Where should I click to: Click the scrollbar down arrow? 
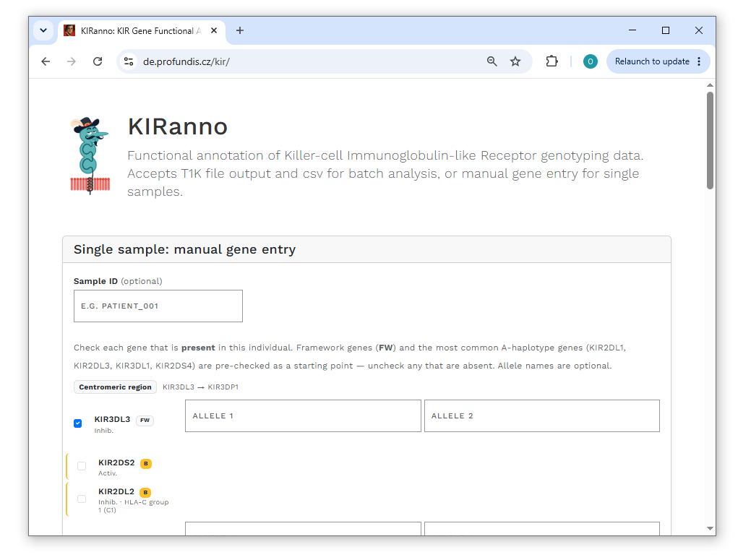710,528
